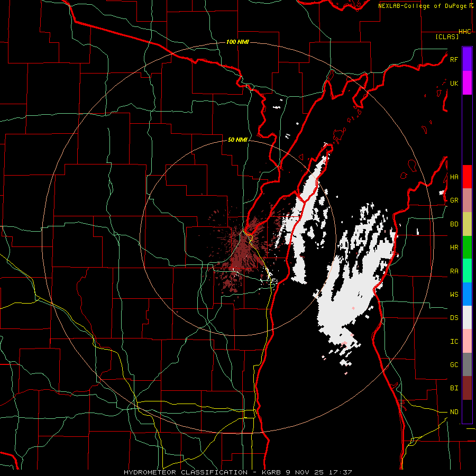Click the GC gray legend swatch
476x476 pixels.
(x=467, y=364)
